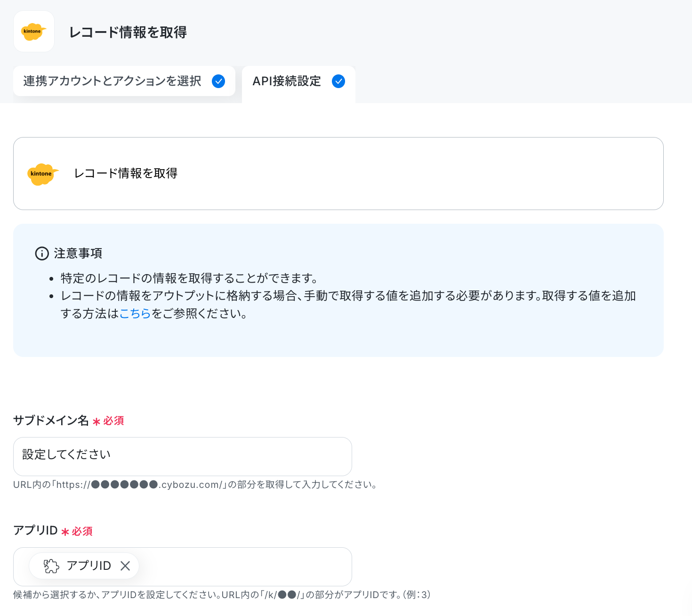The image size is (692, 616).
Task: Click the 注意事項 heading text
Action: pyautogui.click(x=78, y=253)
